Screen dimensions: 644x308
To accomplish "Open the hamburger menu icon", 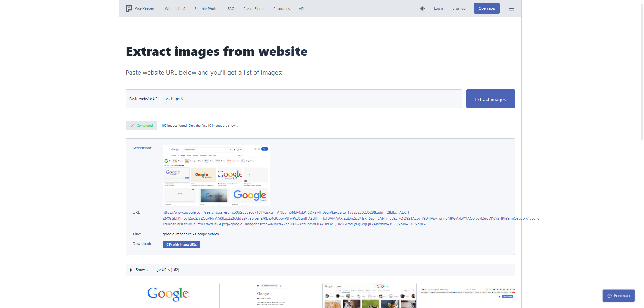I will point(512,9).
